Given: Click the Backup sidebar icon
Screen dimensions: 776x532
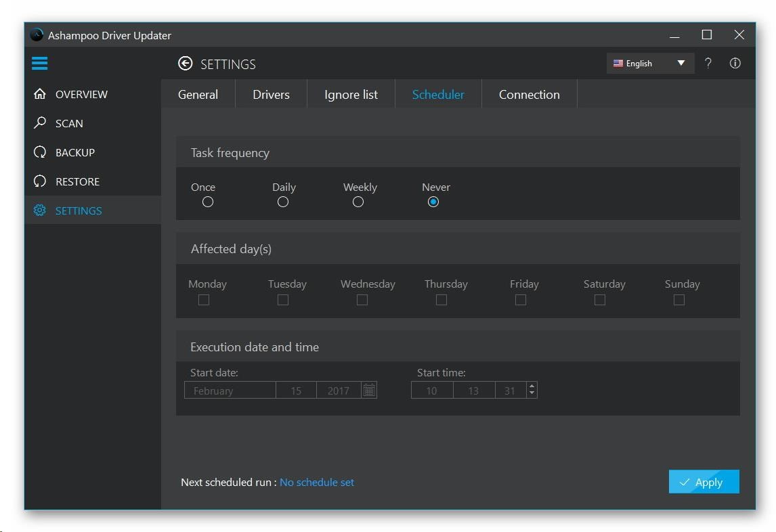Looking at the screenshot, I should [x=40, y=152].
